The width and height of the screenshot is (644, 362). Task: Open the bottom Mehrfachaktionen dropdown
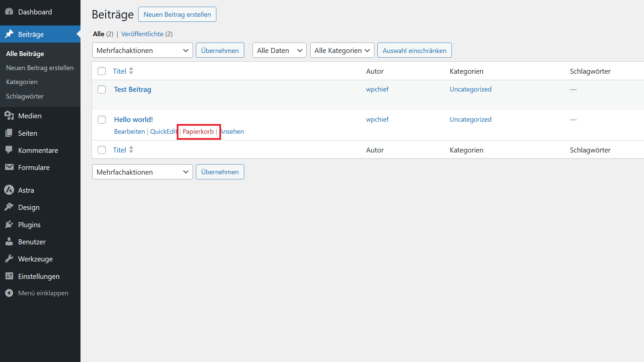pyautogui.click(x=143, y=172)
